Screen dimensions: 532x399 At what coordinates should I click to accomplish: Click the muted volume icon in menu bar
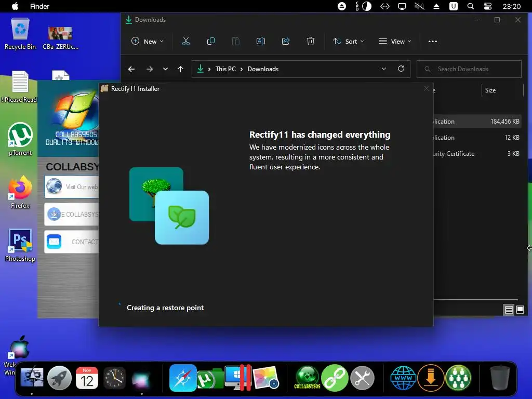419,6
